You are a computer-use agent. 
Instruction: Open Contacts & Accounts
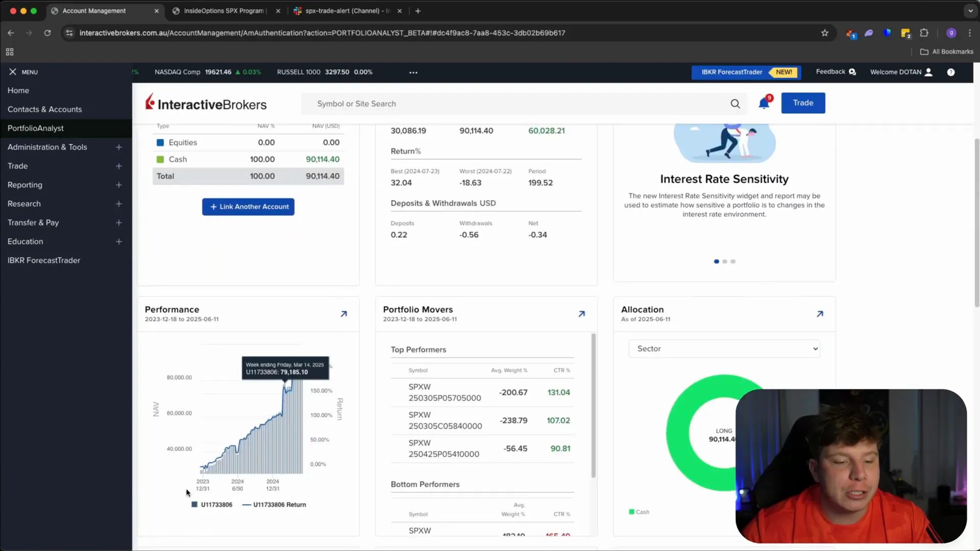44,109
